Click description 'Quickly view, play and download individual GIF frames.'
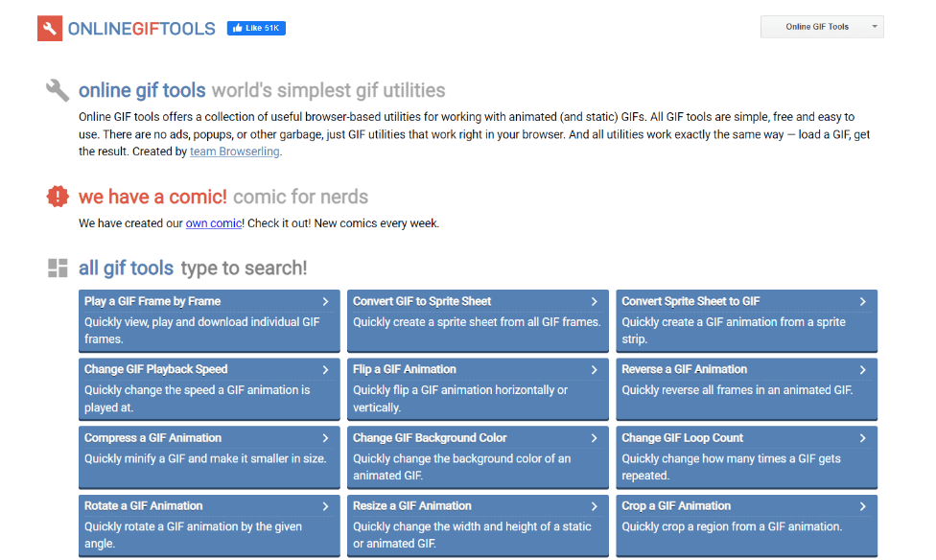Image resolution: width=936 pixels, height=560 pixels. tap(201, 330)
